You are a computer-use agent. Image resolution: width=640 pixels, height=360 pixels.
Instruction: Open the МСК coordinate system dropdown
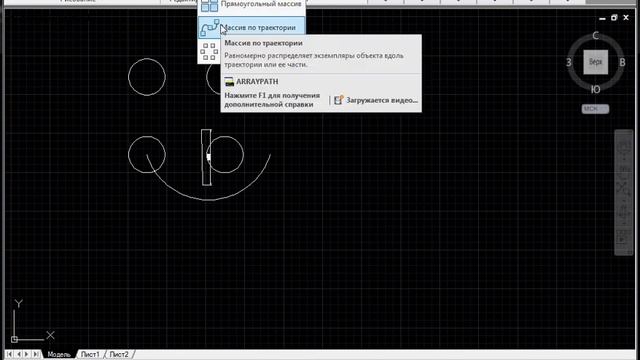tap(595, 109)
